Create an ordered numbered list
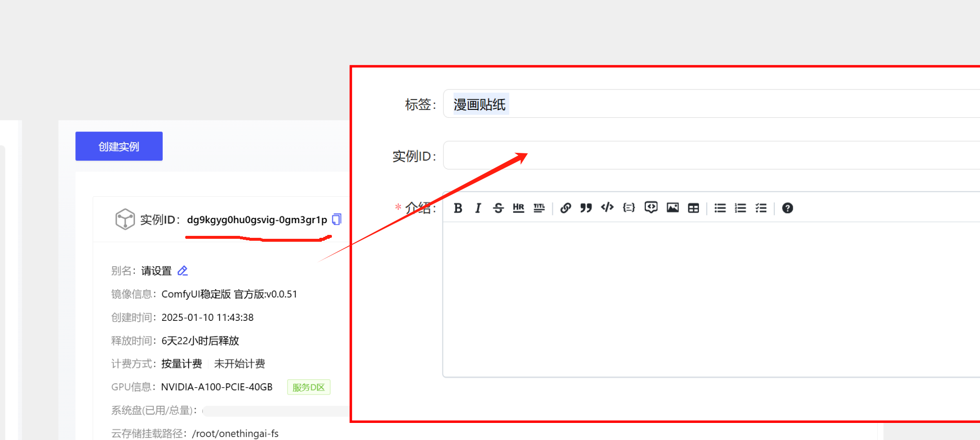Screen dimensions: 980x440 [x=740, y=208]
